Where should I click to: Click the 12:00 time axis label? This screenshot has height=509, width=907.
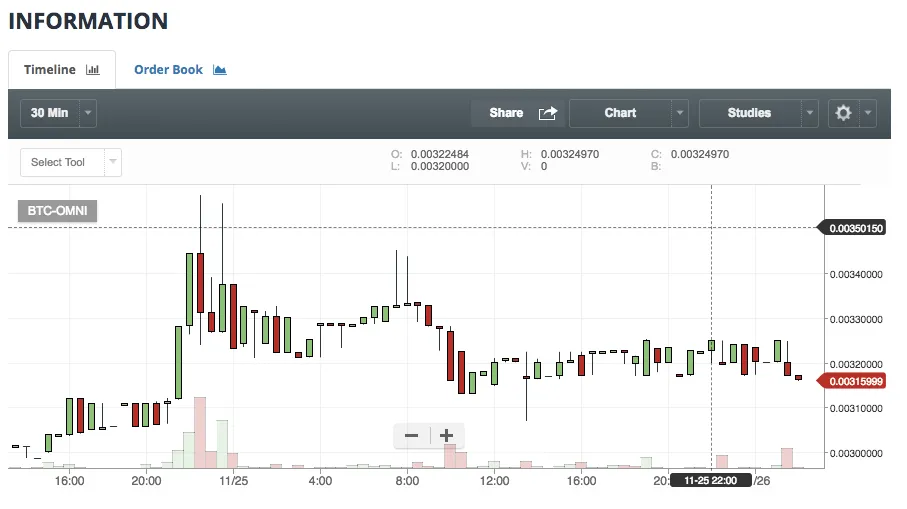(495, 481)
